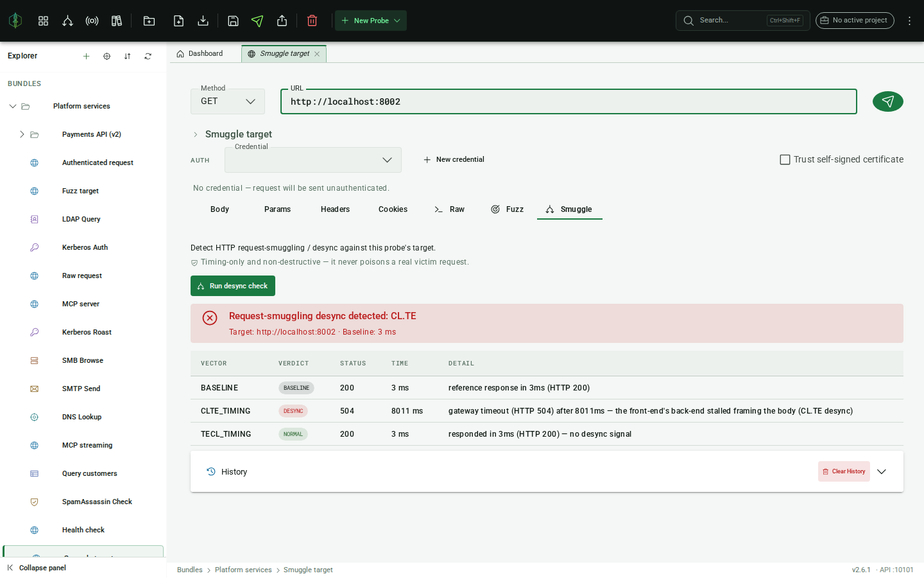The height and width of the screenshot is (578, 924).
Task: Select the Raw tab
Action: (449, 209)
